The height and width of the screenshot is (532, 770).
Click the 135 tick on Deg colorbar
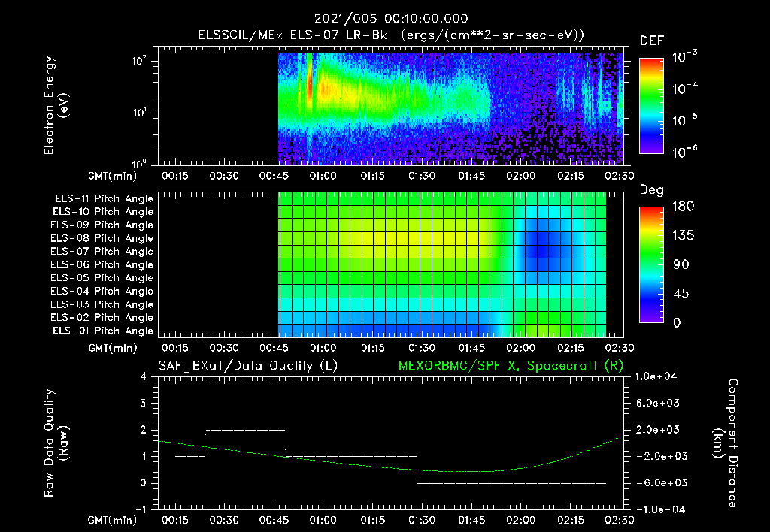tap(683, 235)
